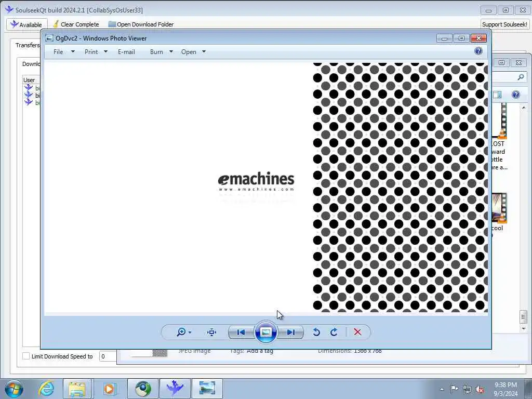Rotate the photo counterclockwise
532x399 pixels.
coord(316,332)
